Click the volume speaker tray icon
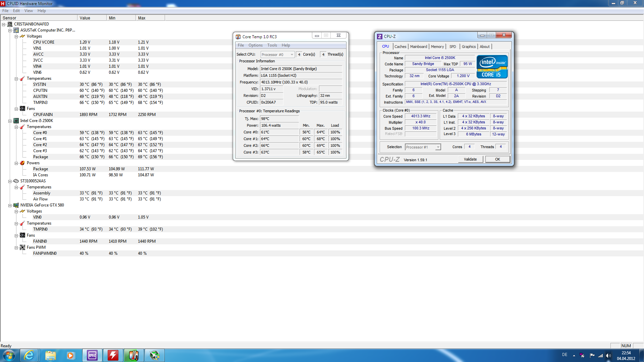The width and height of the screenshot is (644, 362). pyautogui.click(x=608, y=356)
